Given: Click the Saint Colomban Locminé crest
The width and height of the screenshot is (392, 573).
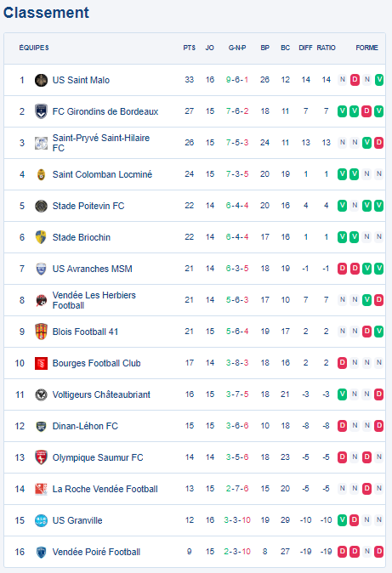Looking at the screenshot, I should (41, 174).
